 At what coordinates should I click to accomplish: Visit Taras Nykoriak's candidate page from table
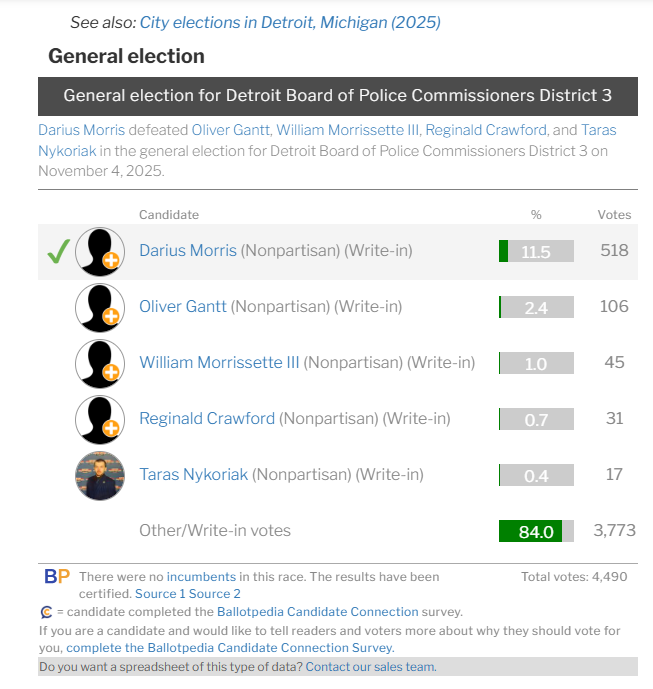pyautogui.click(x=193, y=475)
